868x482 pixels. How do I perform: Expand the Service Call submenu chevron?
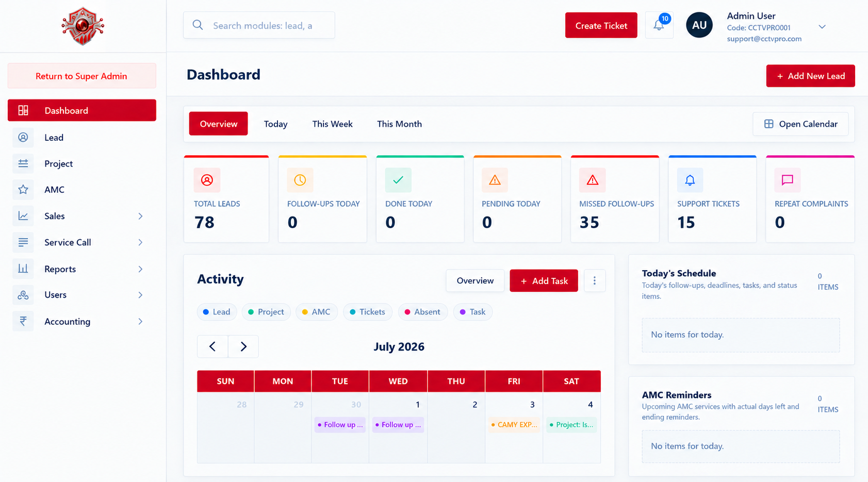(140, 242)
